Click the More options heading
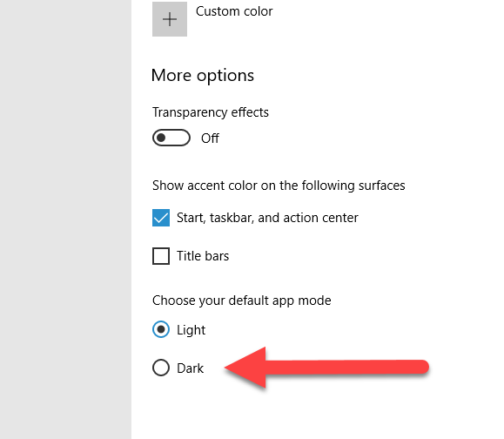This screenshot has height=439, width=504. 203,76
